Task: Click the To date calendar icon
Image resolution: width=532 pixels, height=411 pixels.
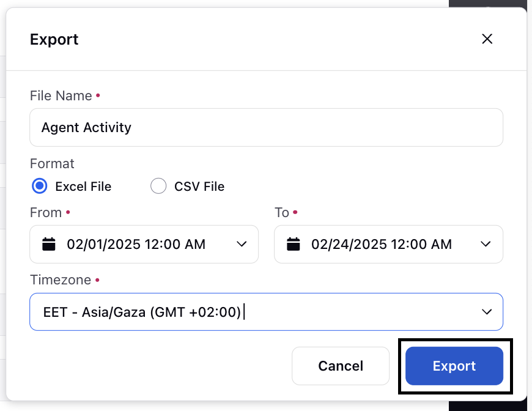Action: [x=293, y=244]
